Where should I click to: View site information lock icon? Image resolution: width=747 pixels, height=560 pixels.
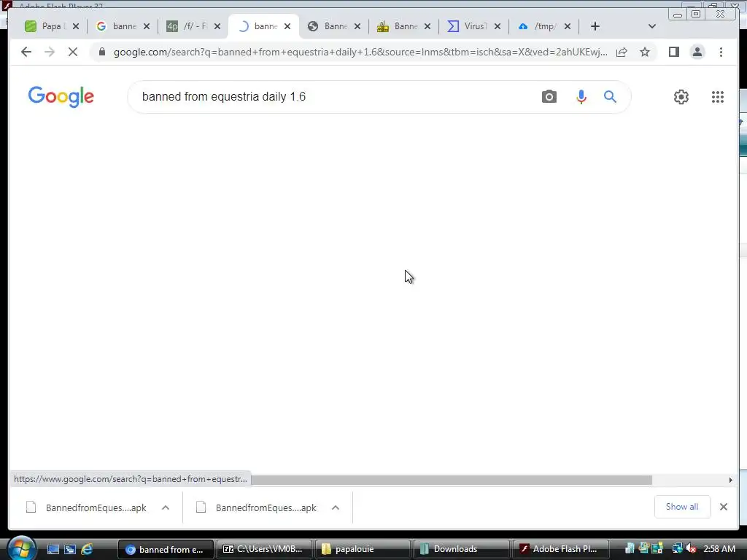tap(101, 52)
